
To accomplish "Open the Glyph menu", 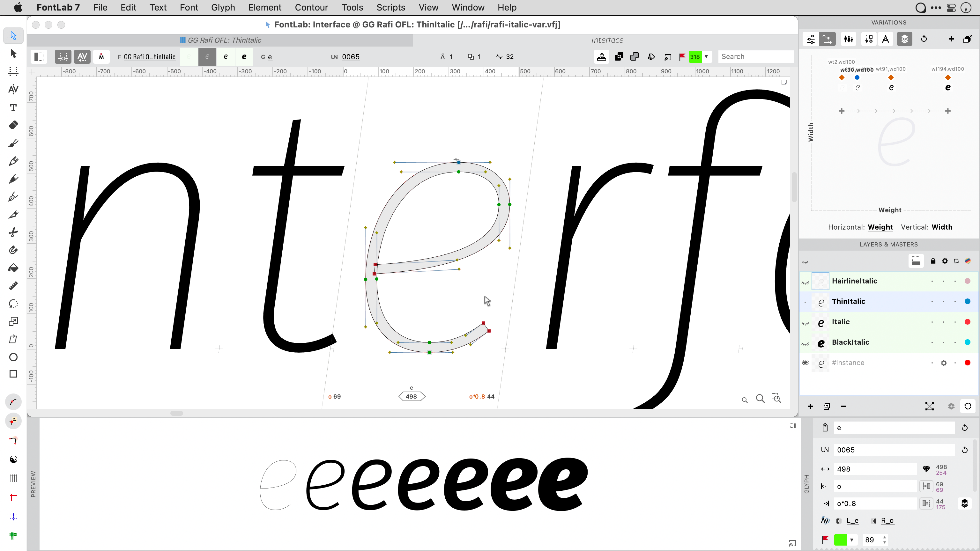I will [x=223, y=8].
